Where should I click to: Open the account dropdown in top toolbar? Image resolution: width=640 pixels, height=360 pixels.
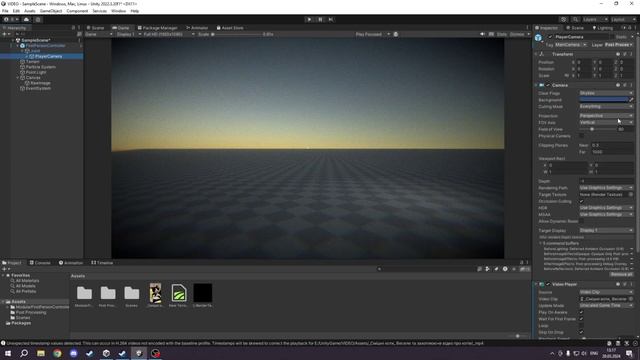click(11, 19)
